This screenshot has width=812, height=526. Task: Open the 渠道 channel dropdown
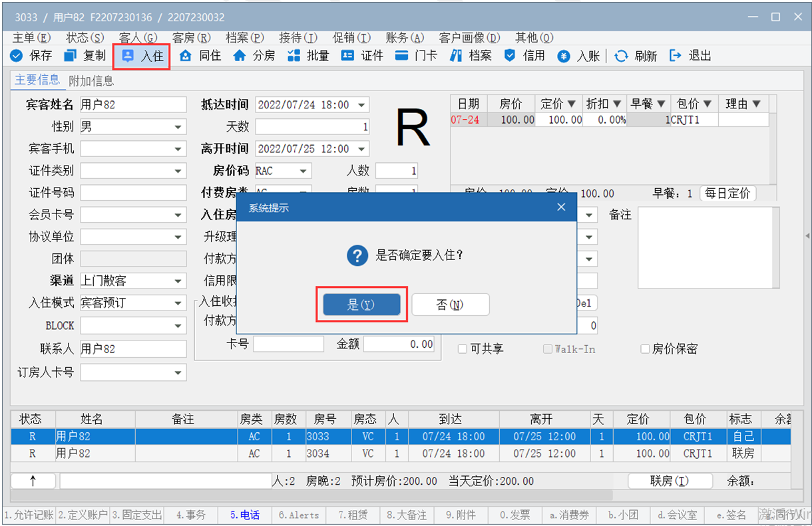178,281
